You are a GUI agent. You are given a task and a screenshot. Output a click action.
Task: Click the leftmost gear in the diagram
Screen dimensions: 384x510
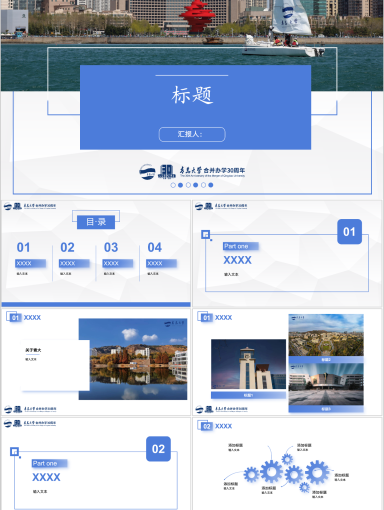click(251, 474)
